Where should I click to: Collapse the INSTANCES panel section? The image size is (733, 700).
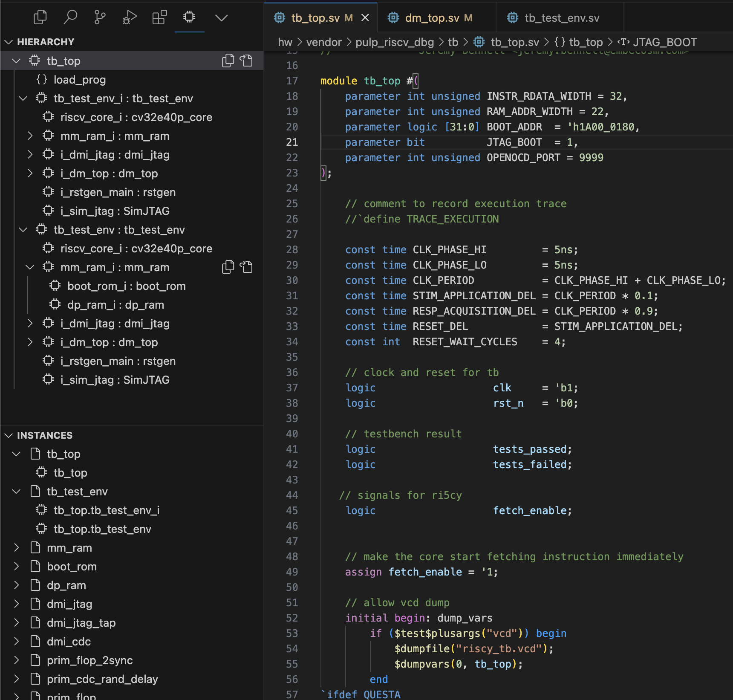point(9,435)
